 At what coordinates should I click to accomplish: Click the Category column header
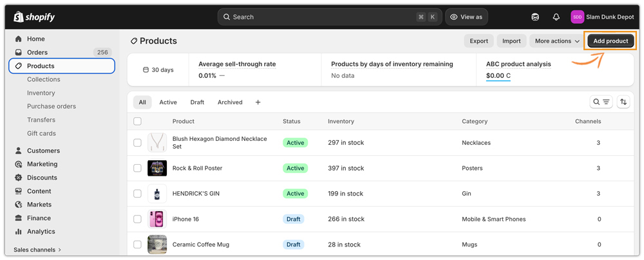pyautogui.click(x=475, y=121)
